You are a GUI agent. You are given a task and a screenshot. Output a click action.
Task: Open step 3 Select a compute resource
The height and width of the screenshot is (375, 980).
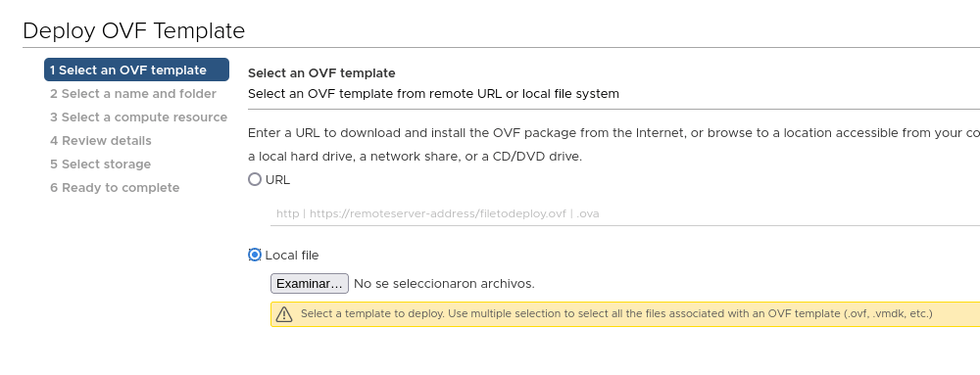point(139,117)
